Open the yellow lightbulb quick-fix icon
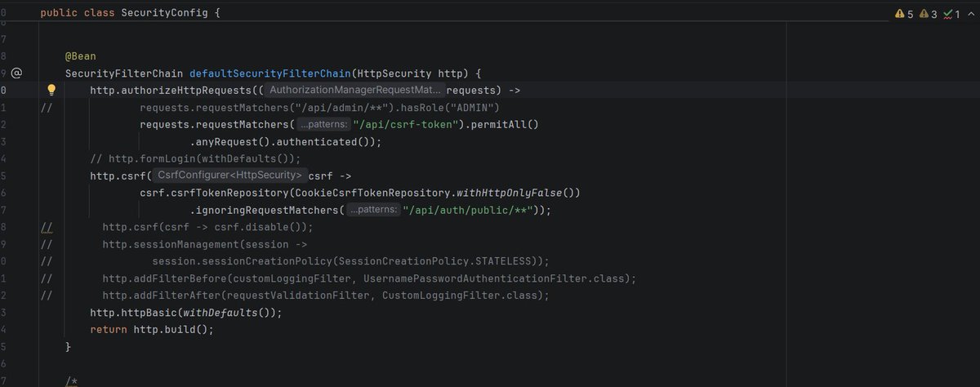This screenshot has width=980, height=387. tap(51, 90)
